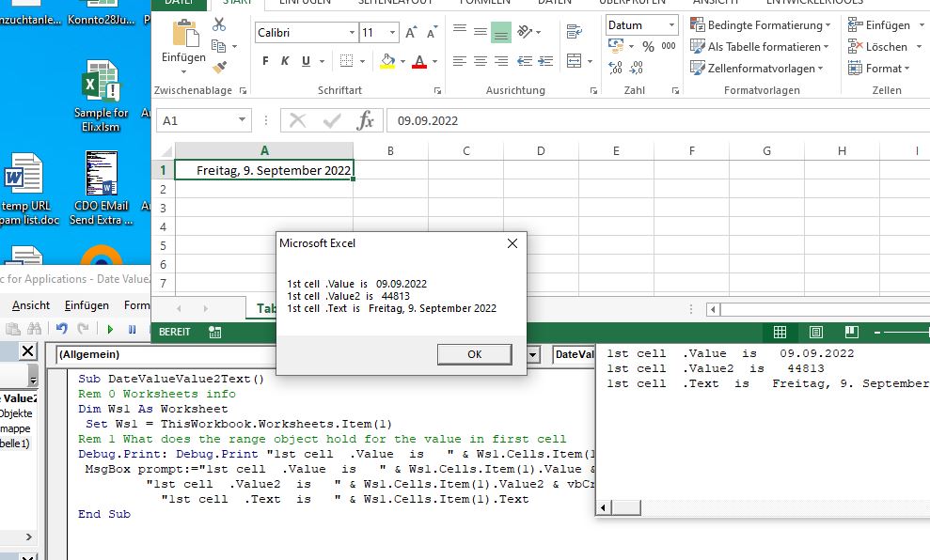Screen dimensions: 930x560
Task: Apply the 000 thousands separator style
Action: pyautogui.click(x=669, y=46)
